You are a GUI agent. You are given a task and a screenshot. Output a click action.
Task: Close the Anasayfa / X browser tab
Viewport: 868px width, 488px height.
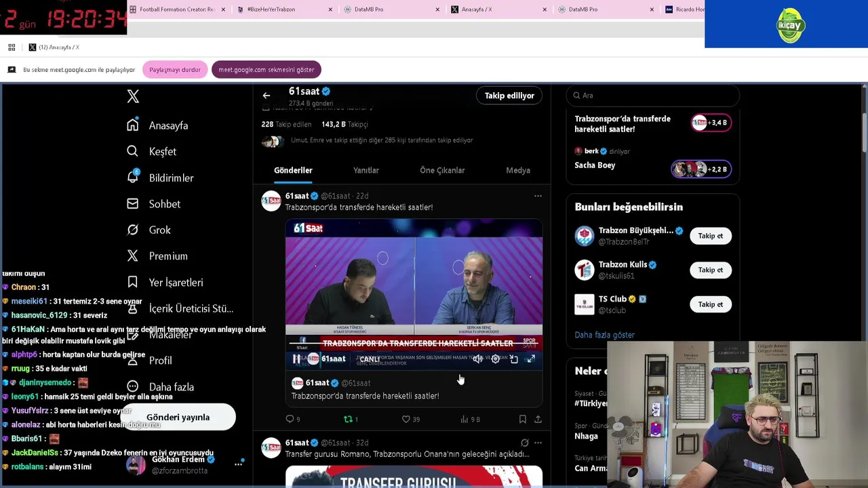(x=545, y=9)
